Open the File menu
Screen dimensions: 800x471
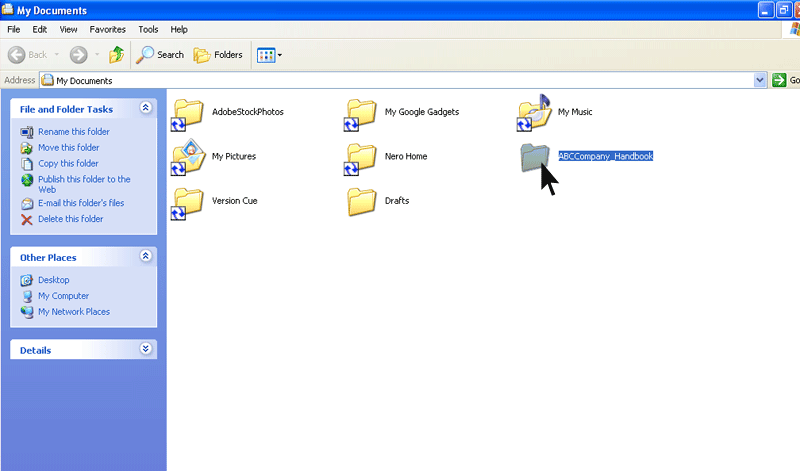click(14, 30)
